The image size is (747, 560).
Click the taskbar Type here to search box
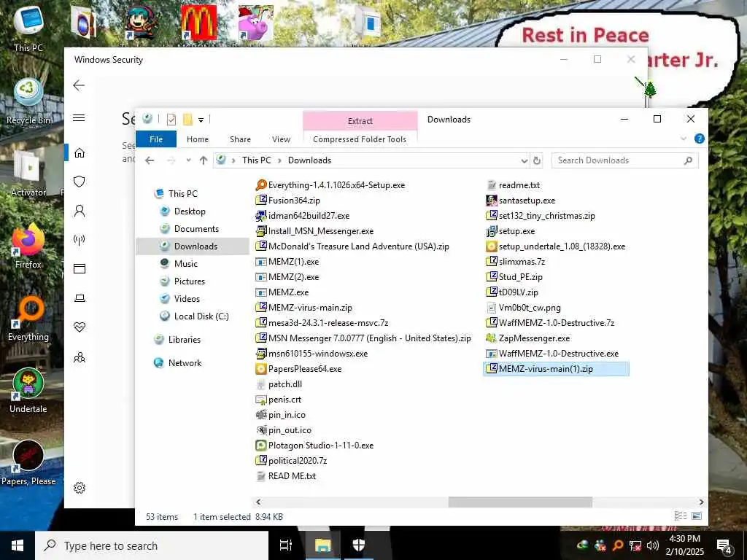[152, 545]
